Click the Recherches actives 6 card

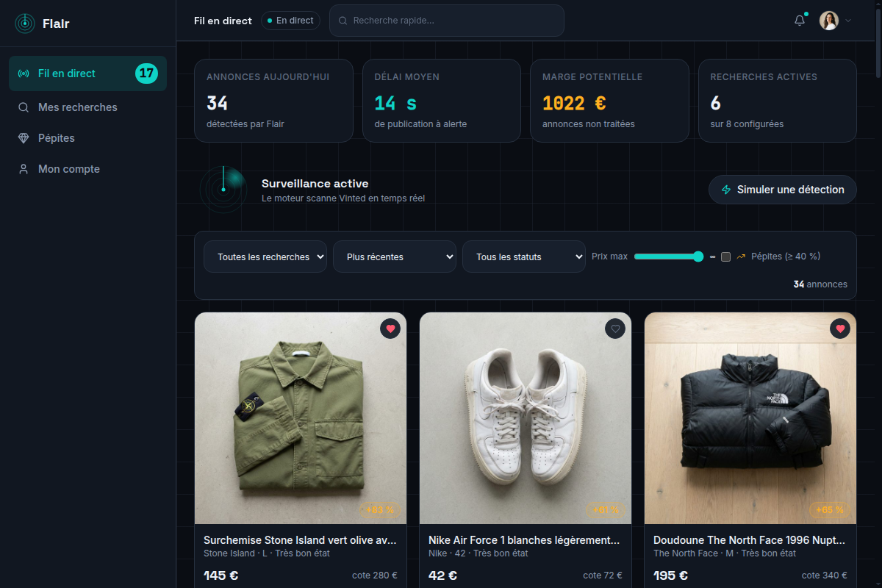tap(778, 101)
